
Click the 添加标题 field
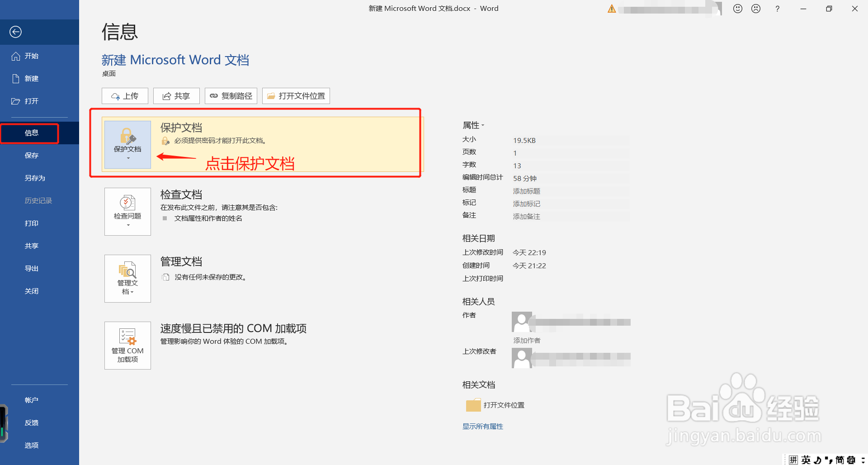coord(571,191)
